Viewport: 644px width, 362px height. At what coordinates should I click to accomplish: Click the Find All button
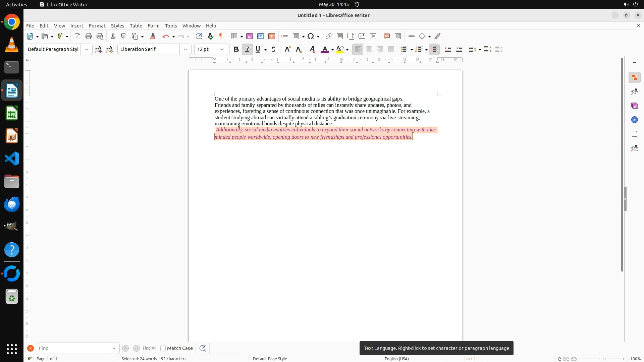pos(149,348)
